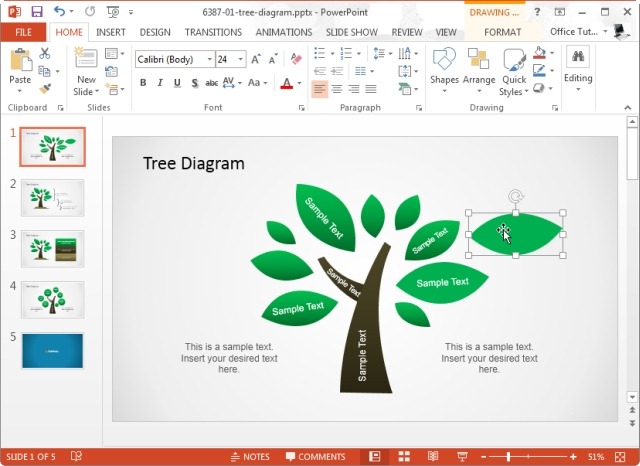Image resolution: width=640 pixels, height=466 pixels.
Task: Click the Paste clipboard icon
Action: [x=20, y=60]
